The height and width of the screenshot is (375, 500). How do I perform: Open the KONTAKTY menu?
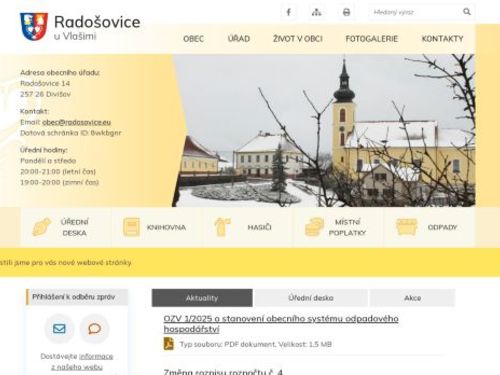pos(442,39)
